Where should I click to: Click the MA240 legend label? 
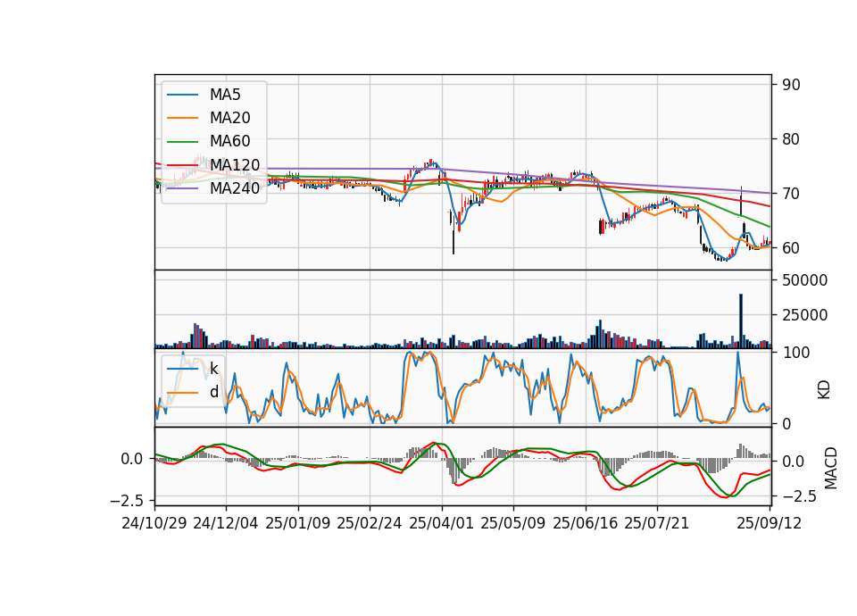tap(235, 188)
